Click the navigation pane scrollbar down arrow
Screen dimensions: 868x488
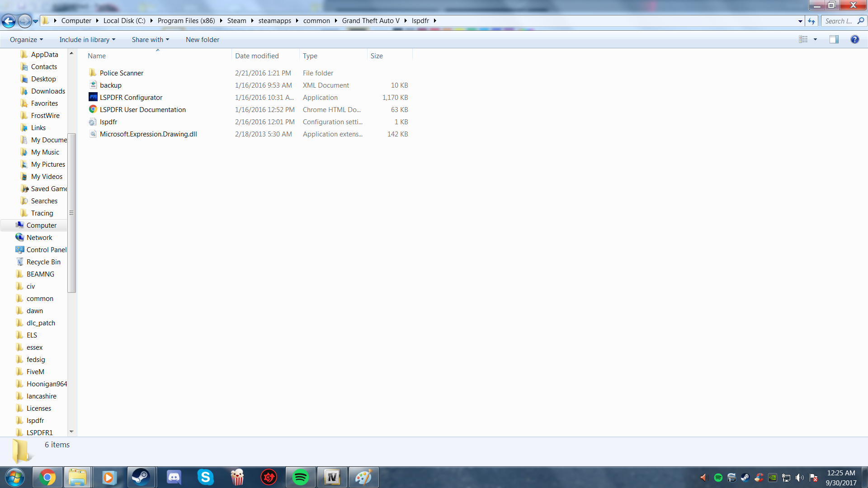tap(71, 432)
